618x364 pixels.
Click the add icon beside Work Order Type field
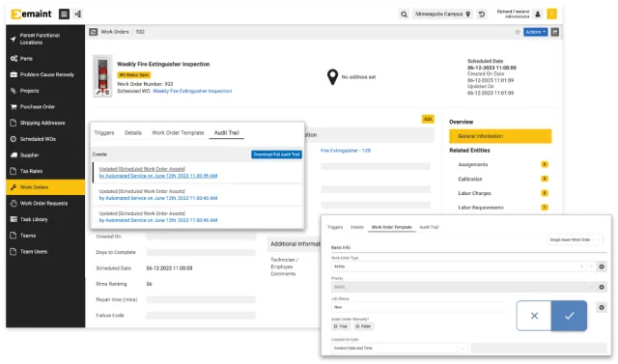tap(602, 266)
